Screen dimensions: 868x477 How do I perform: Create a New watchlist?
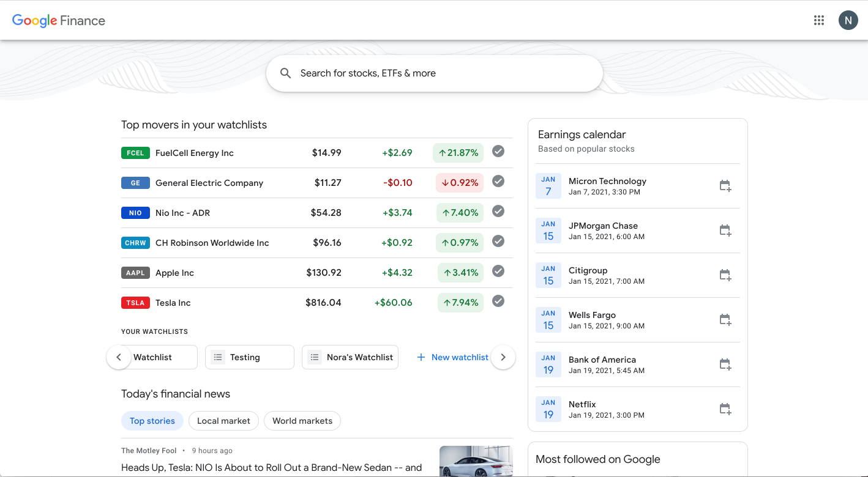[453, 357]
